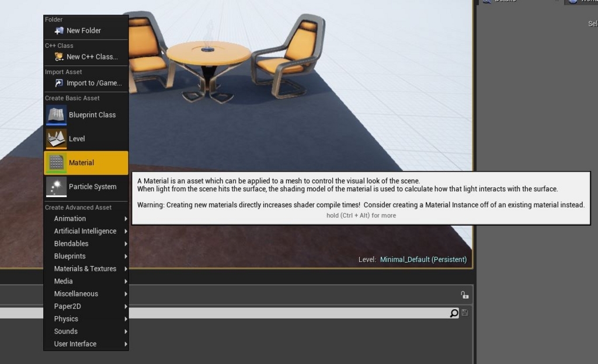Expand Materials & Textures submenu

(x=86, y=269)
